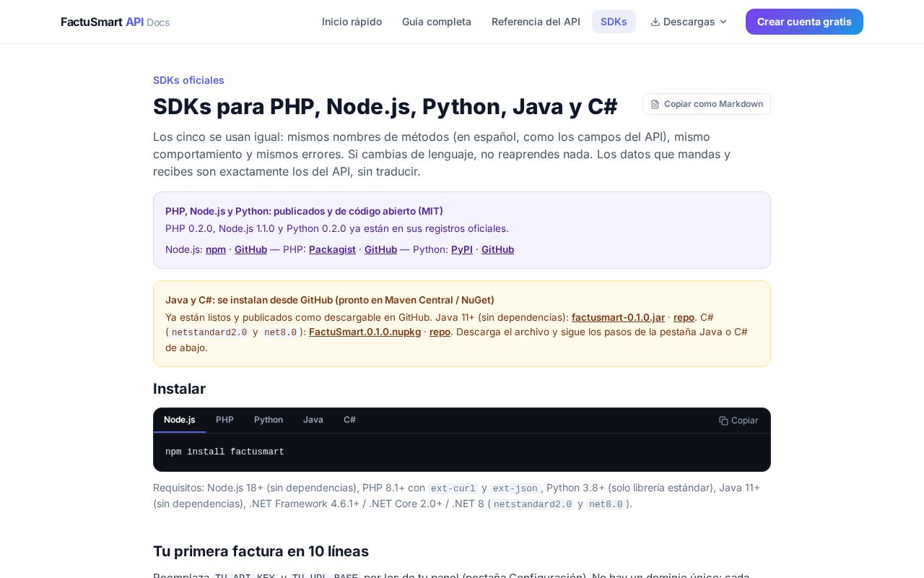Open the FactuSmart API Docs home logo
Viewport: 924px width, 578px height.
point(115,22)
